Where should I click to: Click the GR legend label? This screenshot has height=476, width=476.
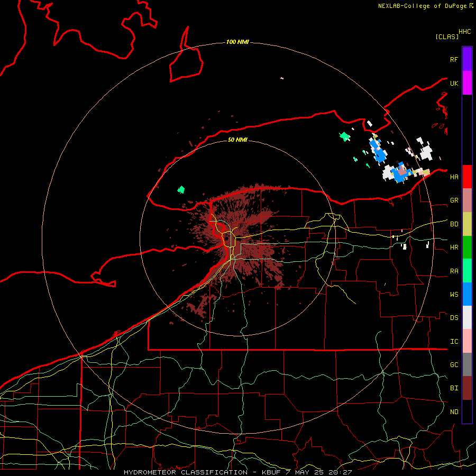tap(454, 200)
